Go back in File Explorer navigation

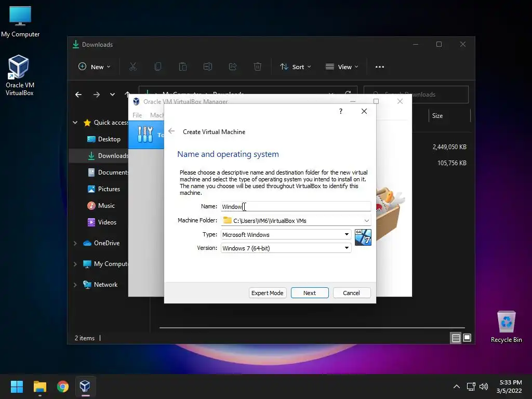[x=78, y=95]
